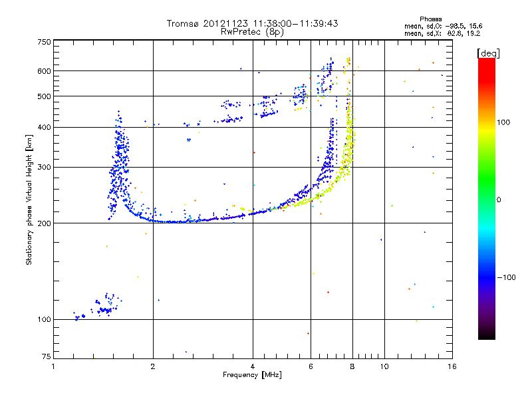Click the '300' y-axis tick label
The height and width of the screenshot is (399, 532).
[44, 167]
